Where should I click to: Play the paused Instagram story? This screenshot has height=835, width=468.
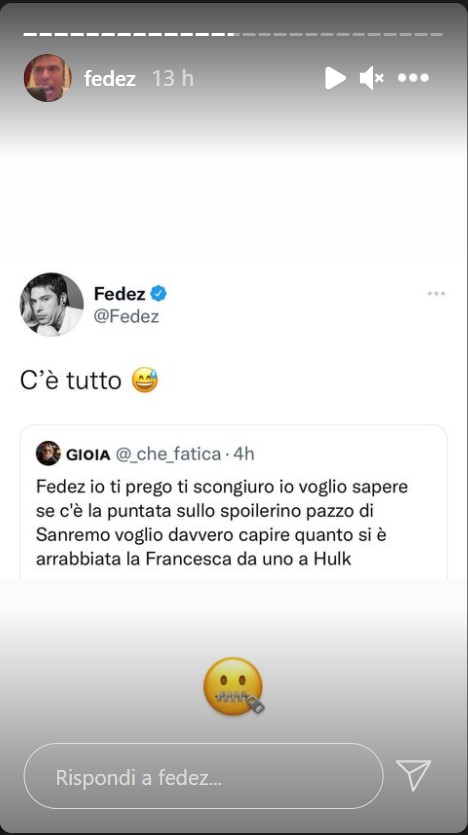pyautogui.click(x=335, y=78)
